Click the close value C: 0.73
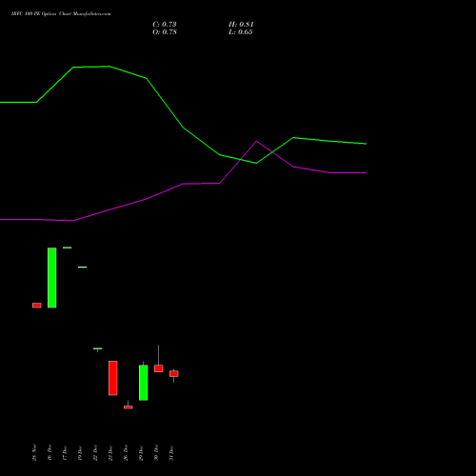Viewport: 476px width, 476px height. point(165,25)
